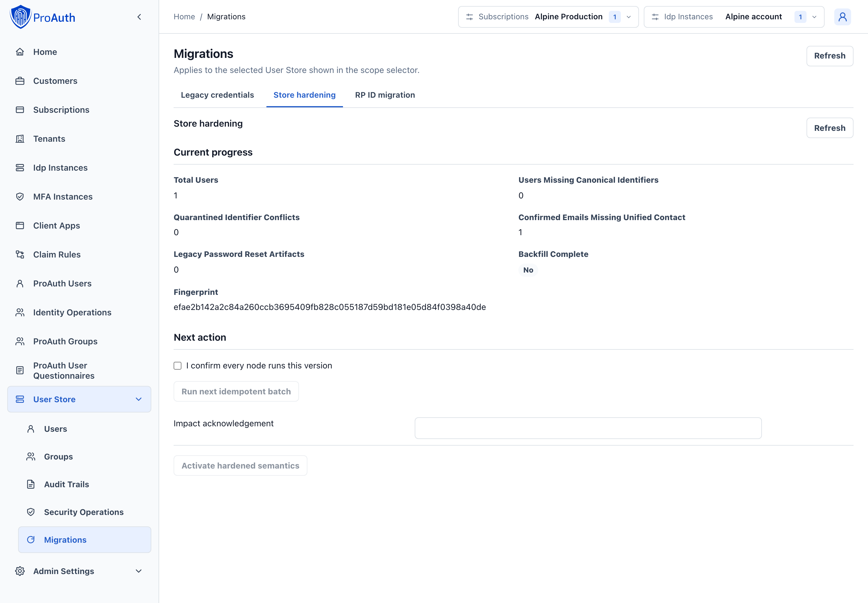Open the RP ID migration tab
This screenshot has height=603, width=868.
click(x=385, y=95)
